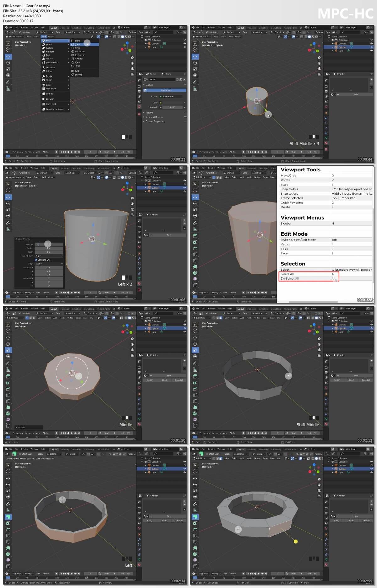Choose Monkey in the Mesh submenu

tap(85, 75)
